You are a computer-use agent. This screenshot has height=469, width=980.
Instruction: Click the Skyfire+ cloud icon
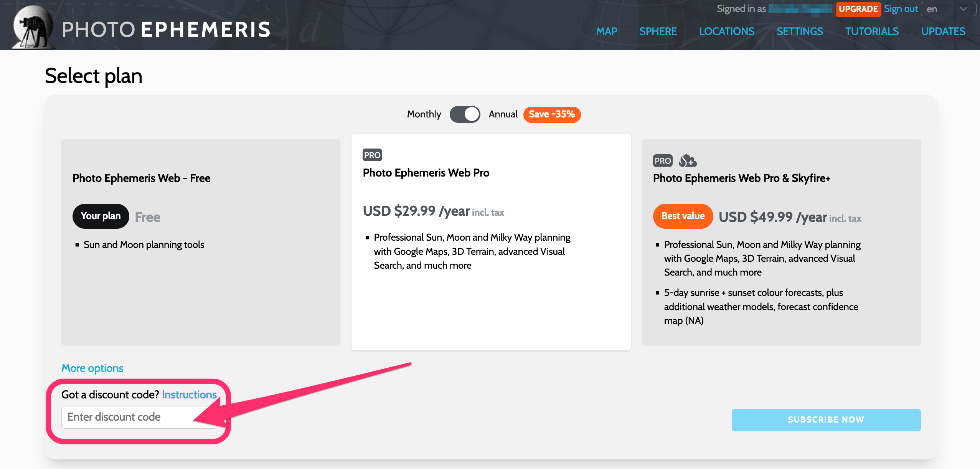[x=688, y=161]
